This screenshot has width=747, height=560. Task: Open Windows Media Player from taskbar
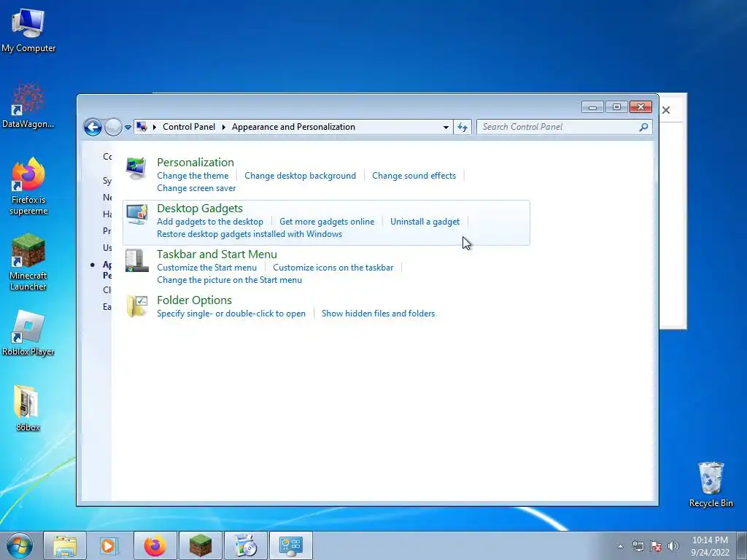pyautogui.click(x=109, y=545)
